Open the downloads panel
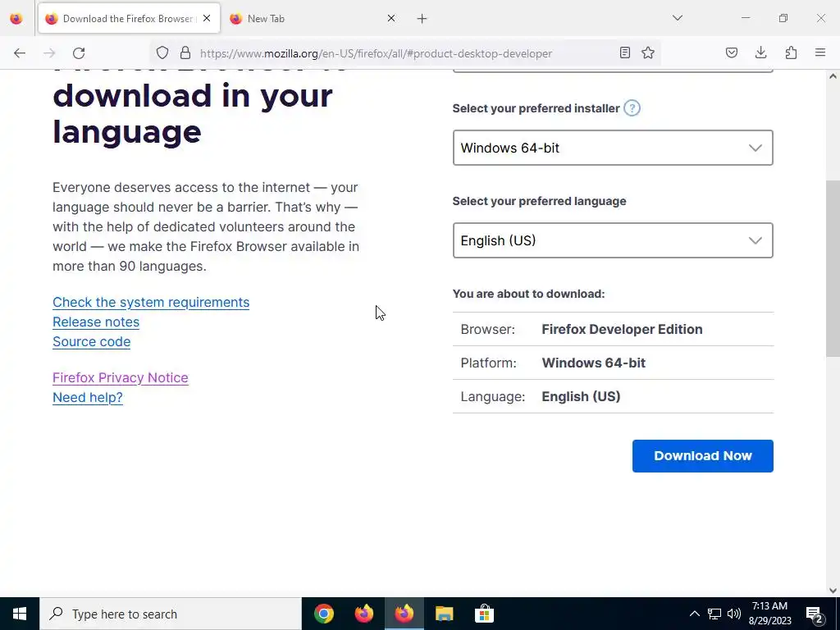Screen dimensions: 840x630 coord(760,52)
